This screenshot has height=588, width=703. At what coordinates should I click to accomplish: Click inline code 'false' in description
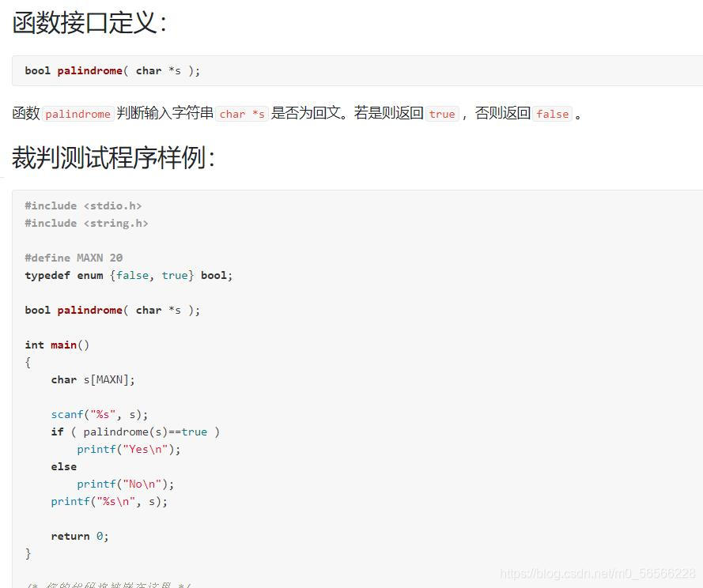[x=552, y=114]
